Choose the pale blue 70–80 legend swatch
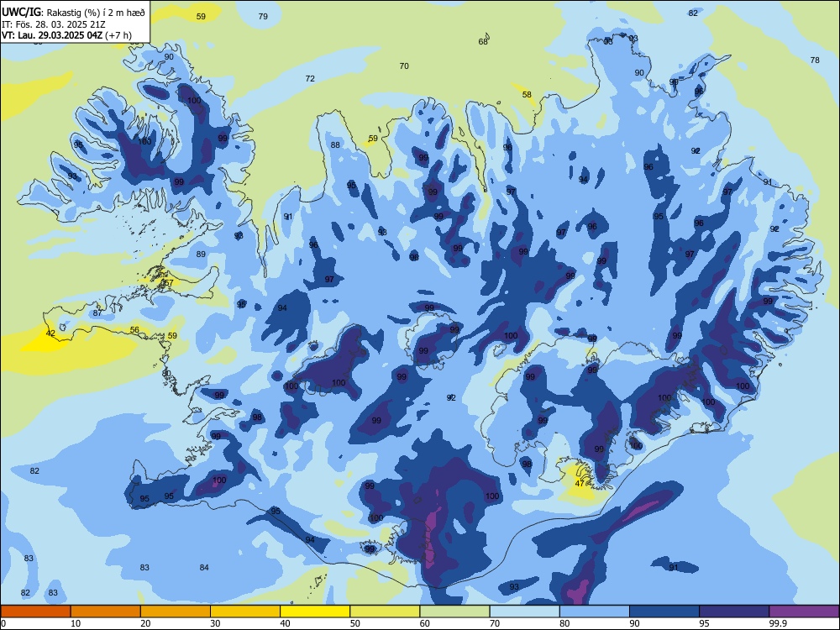840x630 pixels. click(524, 612)
